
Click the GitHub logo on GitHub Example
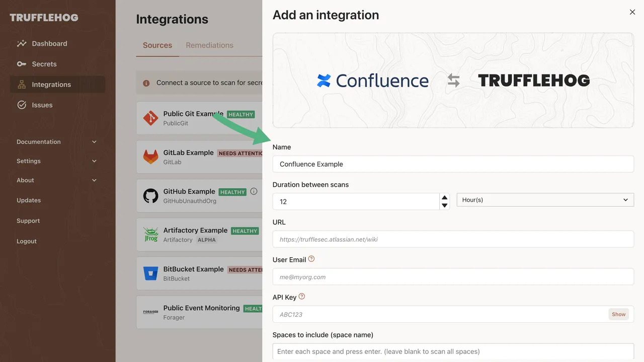coord(150,195)
